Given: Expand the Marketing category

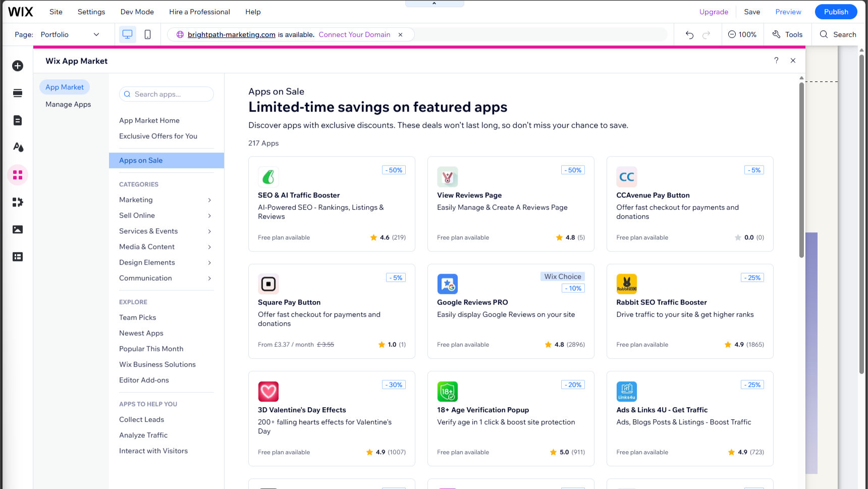Looking at the screenshot, I should coord(166,200).
